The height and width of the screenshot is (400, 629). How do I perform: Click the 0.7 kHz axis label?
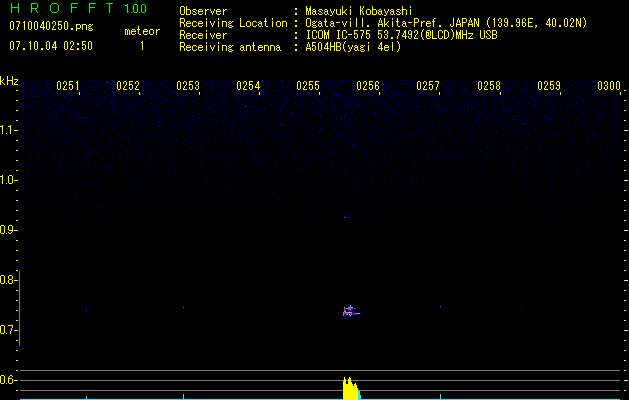point(8,330)
